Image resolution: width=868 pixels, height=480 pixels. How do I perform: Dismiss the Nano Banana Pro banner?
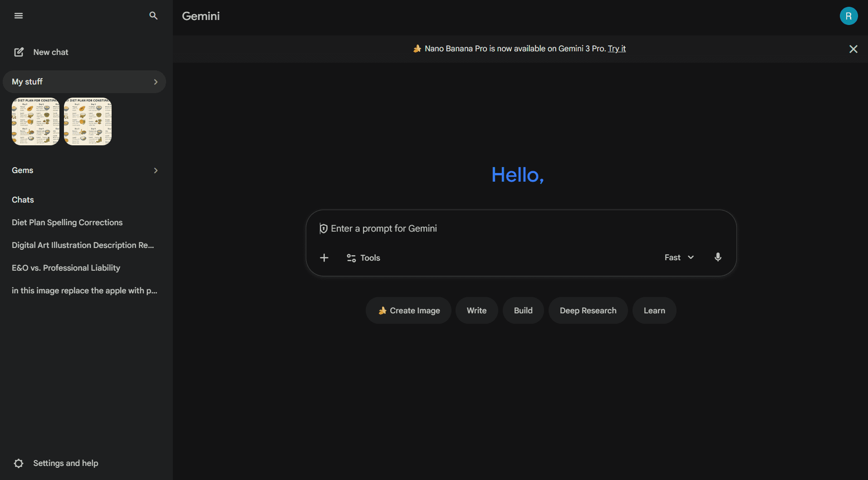click(x=853, y=49)
